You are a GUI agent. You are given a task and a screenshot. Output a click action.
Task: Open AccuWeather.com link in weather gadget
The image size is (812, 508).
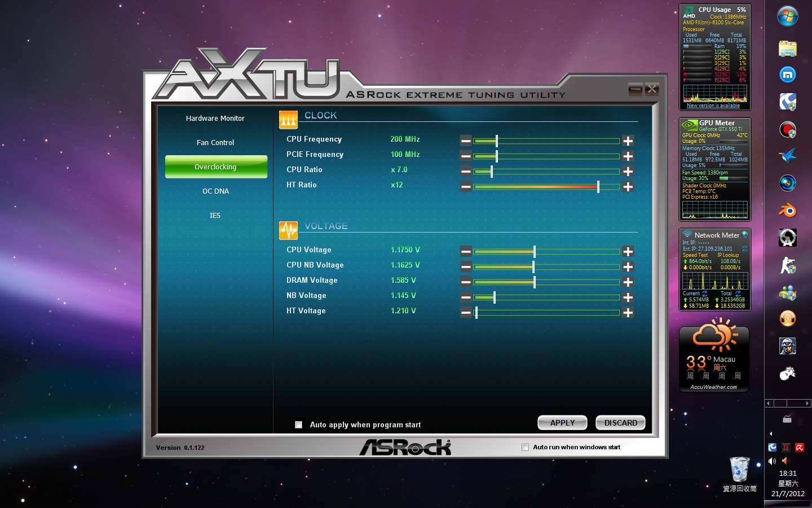713,387
